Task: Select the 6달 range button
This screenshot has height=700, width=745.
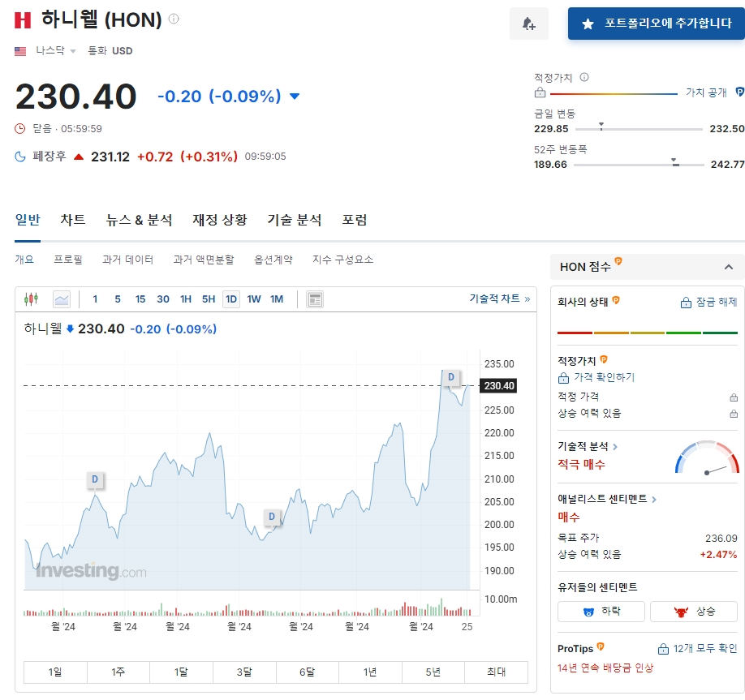Action: [x=307, y=672]
